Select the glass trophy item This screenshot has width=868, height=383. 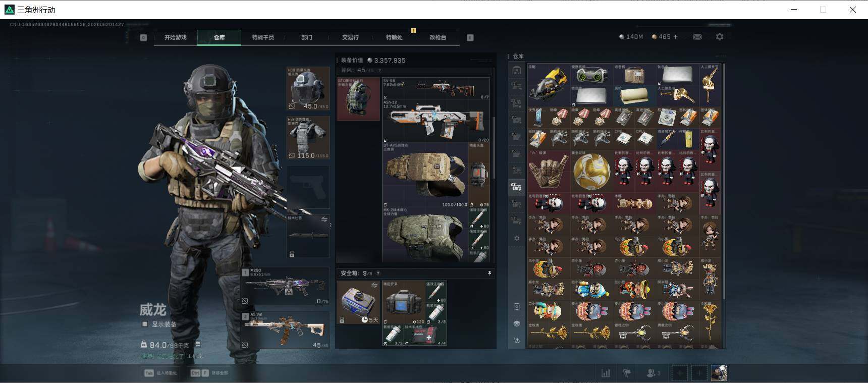pyautogui.click(x=538, y=117)
